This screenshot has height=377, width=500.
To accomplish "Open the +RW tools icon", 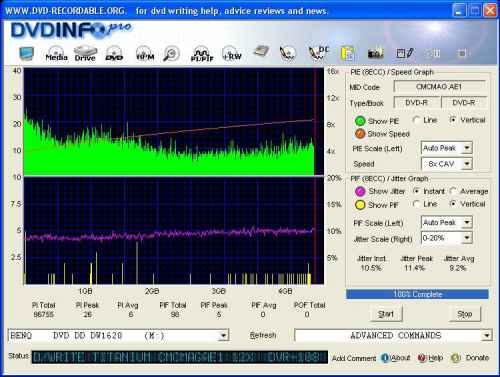I will point(232,53).
